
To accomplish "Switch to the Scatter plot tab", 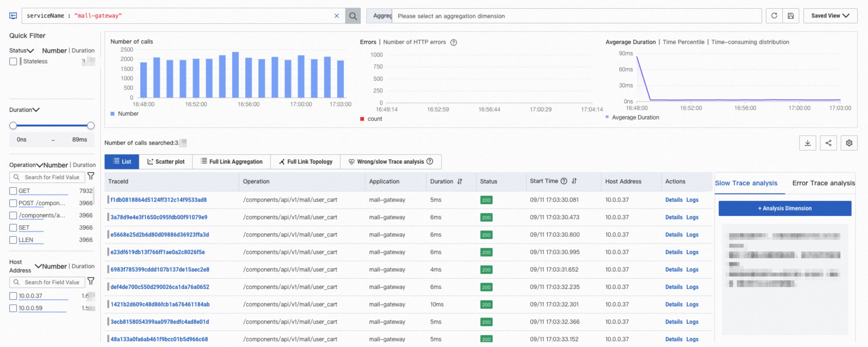I will (x=166, y=162).
